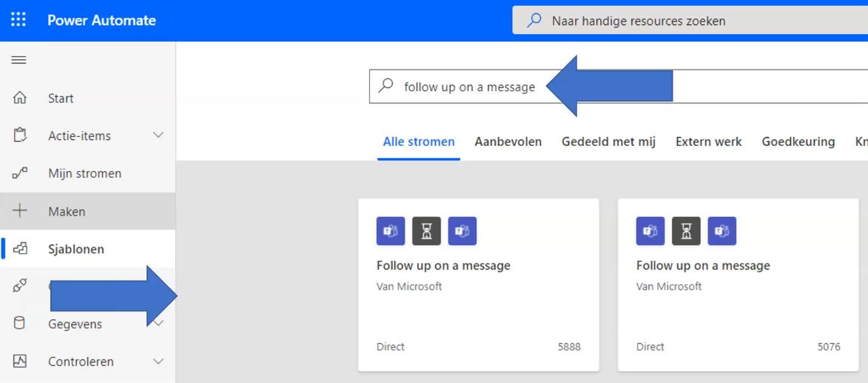Click the Power Automate title

101,21
